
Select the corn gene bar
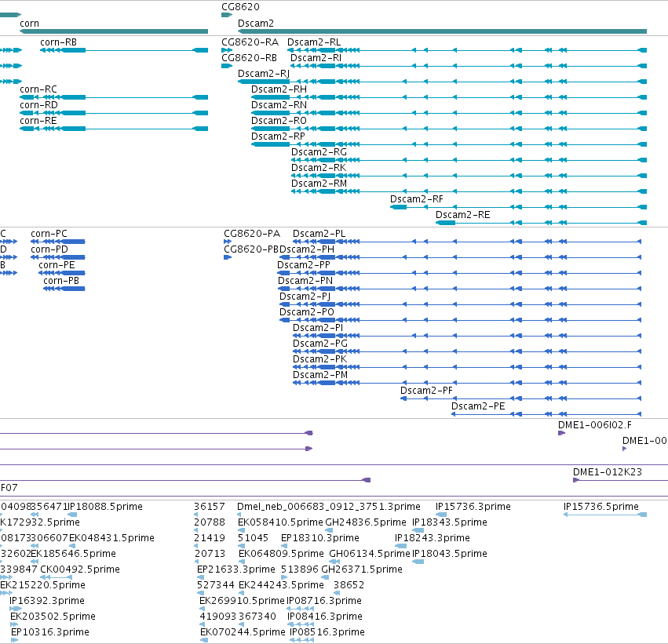pos(114,31)
